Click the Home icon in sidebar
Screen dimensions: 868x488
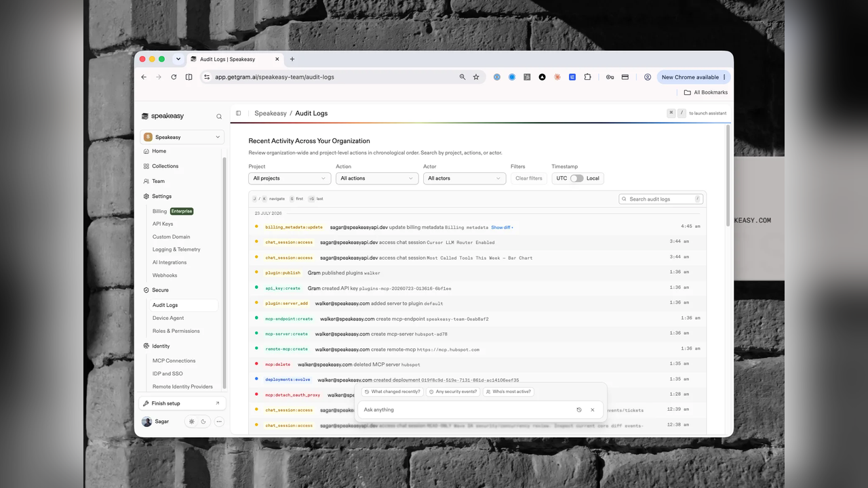[146, 151]
